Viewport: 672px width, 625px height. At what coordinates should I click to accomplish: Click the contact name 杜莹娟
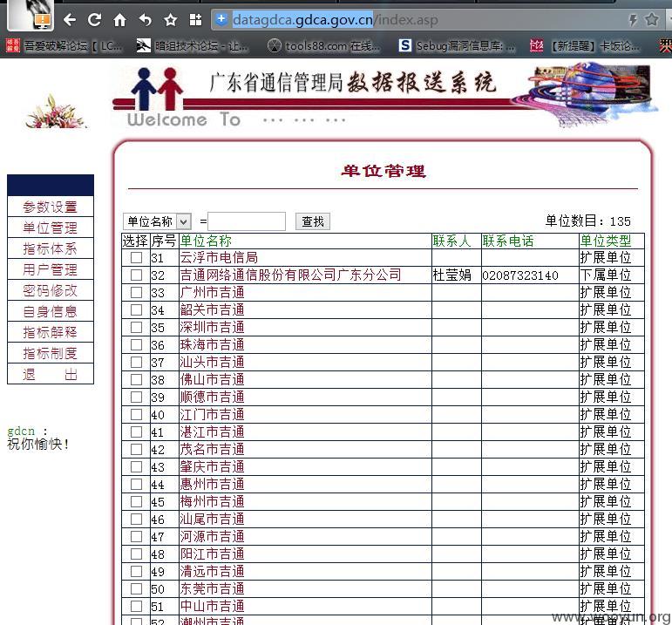coord(451,275)
